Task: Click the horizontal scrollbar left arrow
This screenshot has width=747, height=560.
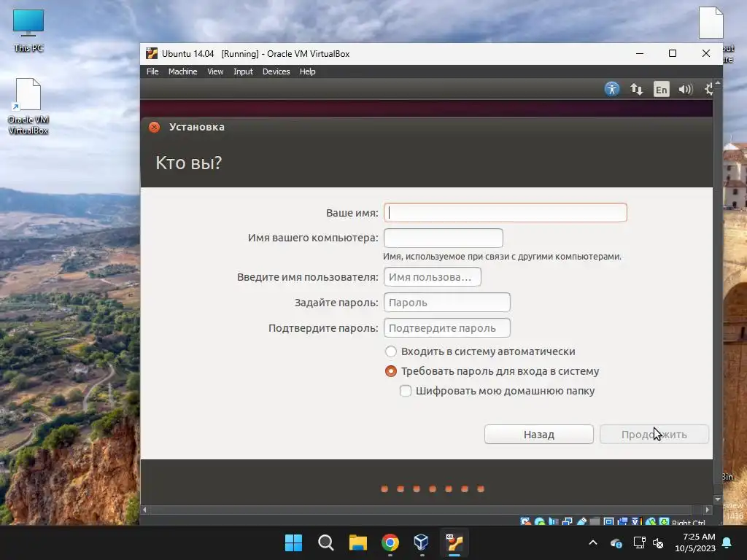Action: tap(145, 510)
